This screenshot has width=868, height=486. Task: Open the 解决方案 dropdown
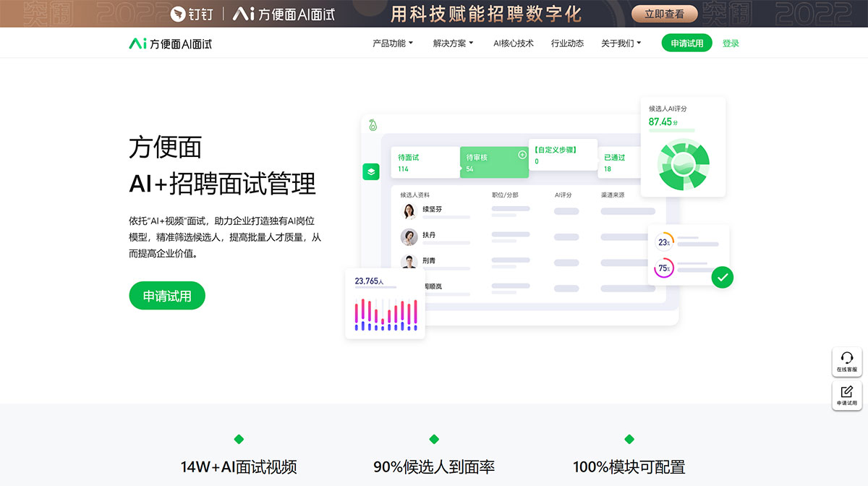pyautogui.click(x=451, y=43)
